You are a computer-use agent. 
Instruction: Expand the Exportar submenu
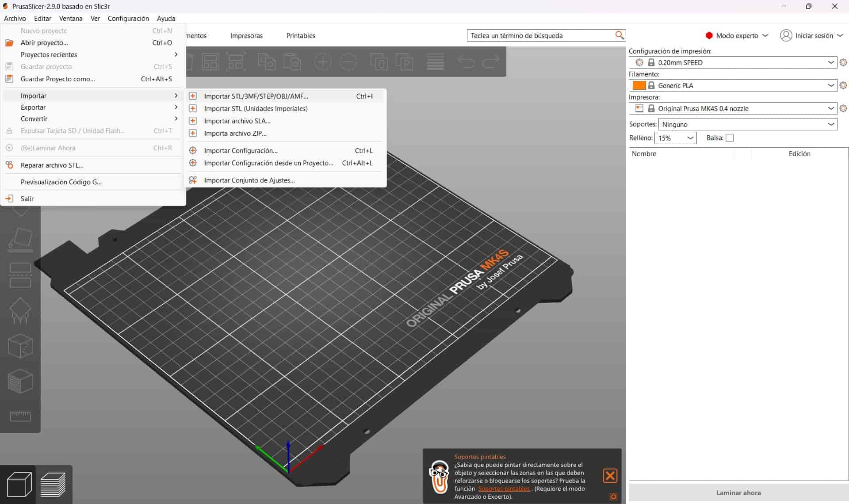pos(92,107)
